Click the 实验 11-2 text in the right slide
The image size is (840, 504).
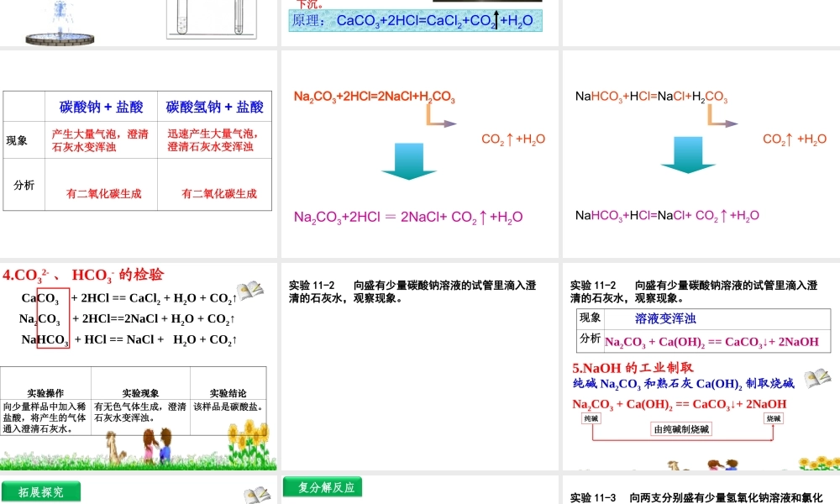click(694, 291)
